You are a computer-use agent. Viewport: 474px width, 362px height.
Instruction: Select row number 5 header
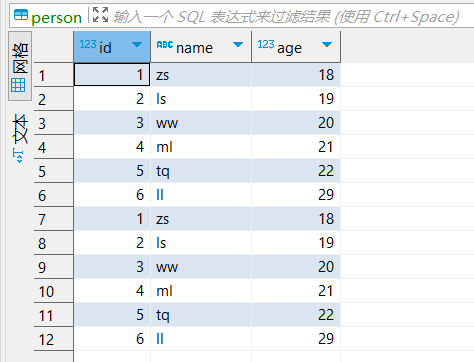(x=54, y=171)
